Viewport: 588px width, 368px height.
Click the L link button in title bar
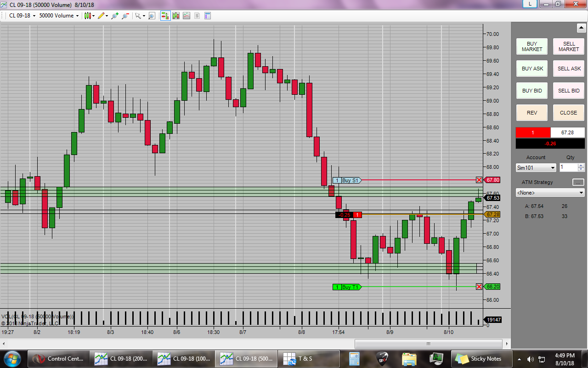coord(530,4)
